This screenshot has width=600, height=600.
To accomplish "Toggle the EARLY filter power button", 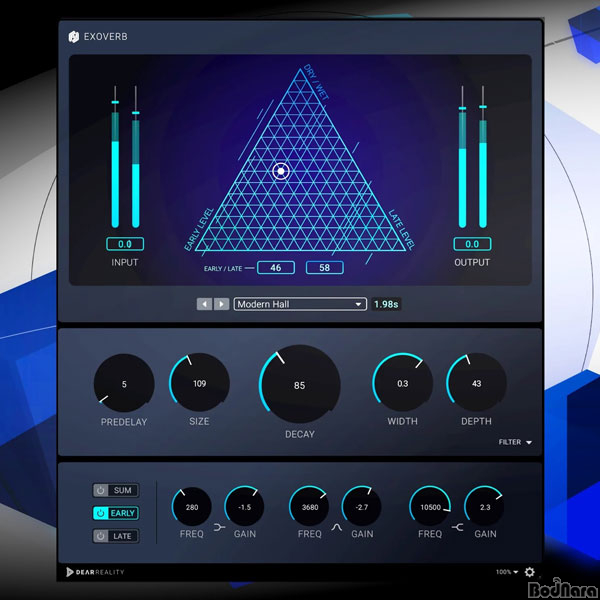I will click(x=101, y=513).
